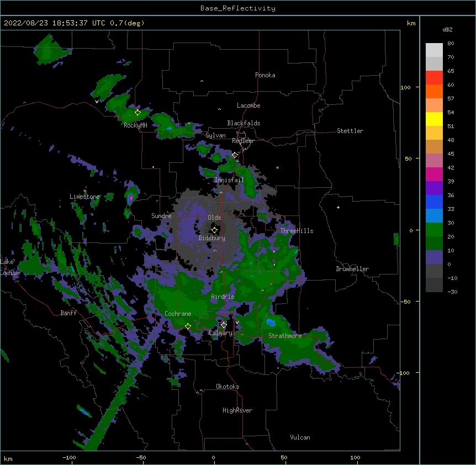
Task: Click the white plus marker north of Drumheller
Action: point(338,207)
